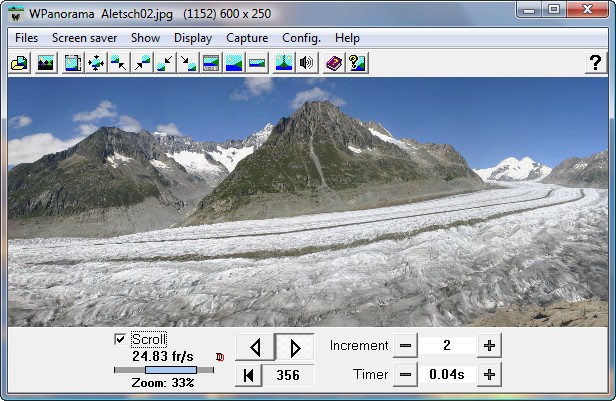Image resolution: width=616 pixels, height=401 pixels.
Task: Click the picture with controls bar icon
Action: 211,63
